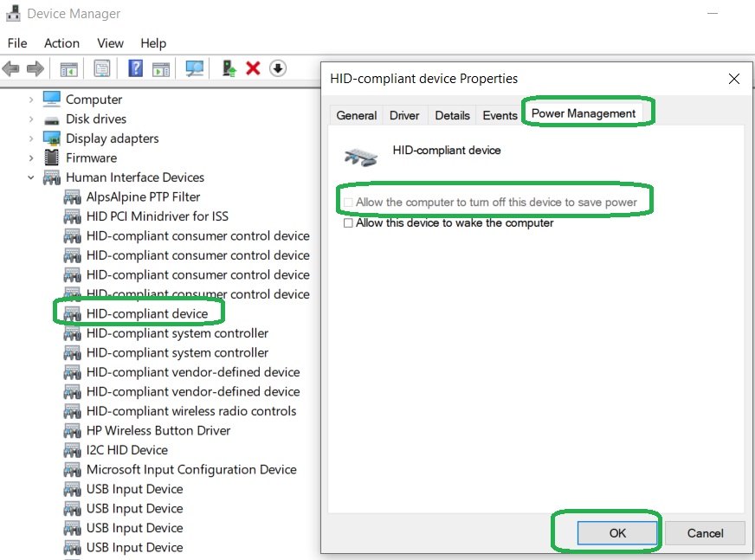Switch to the Driver tab
755x560 pixels.
(x=404, y=116)
